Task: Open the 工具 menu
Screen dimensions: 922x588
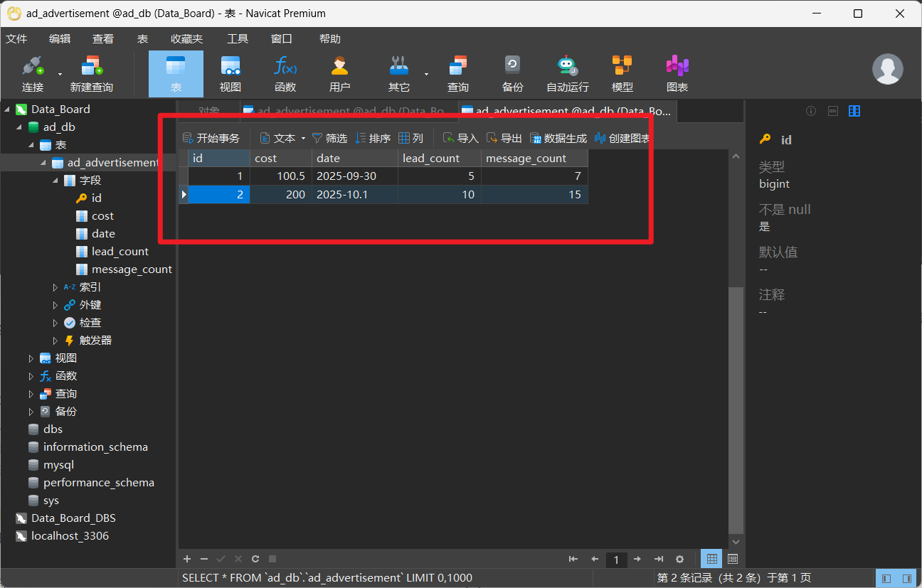Action: [x=238, y=38]
